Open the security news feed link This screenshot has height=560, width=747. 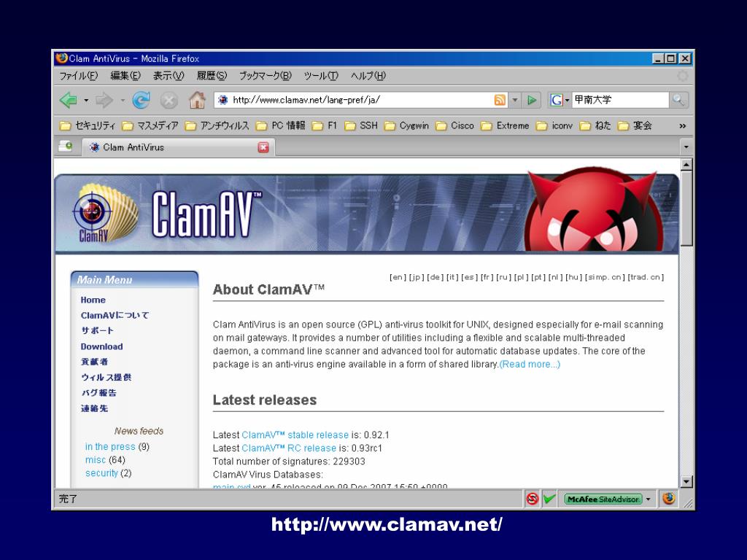pos(101,472)
